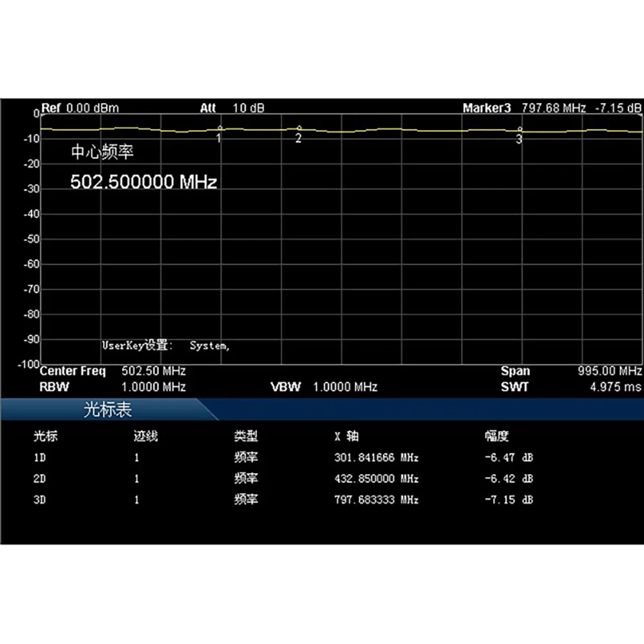Click marker 3 on the trace

[520, 129]
